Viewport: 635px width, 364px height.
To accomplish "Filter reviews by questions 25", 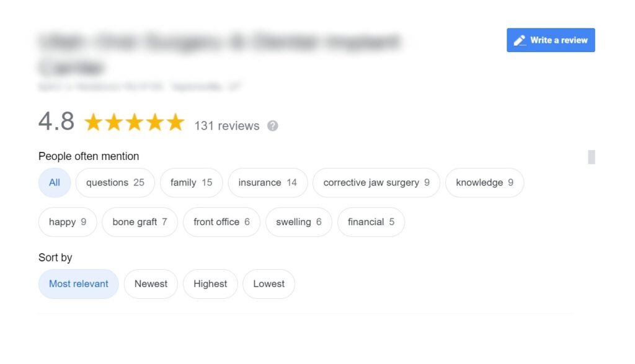I will click(115, 182).
